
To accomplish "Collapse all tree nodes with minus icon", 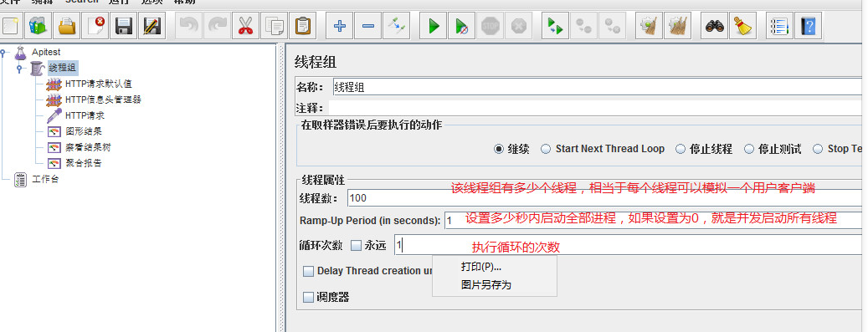I will click(368, 26).
